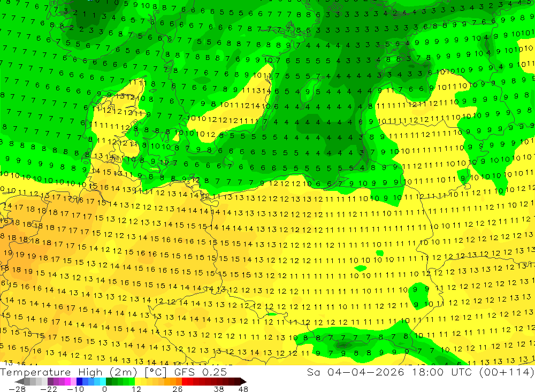Click the "Temperature High (2m)" title text

68,372
